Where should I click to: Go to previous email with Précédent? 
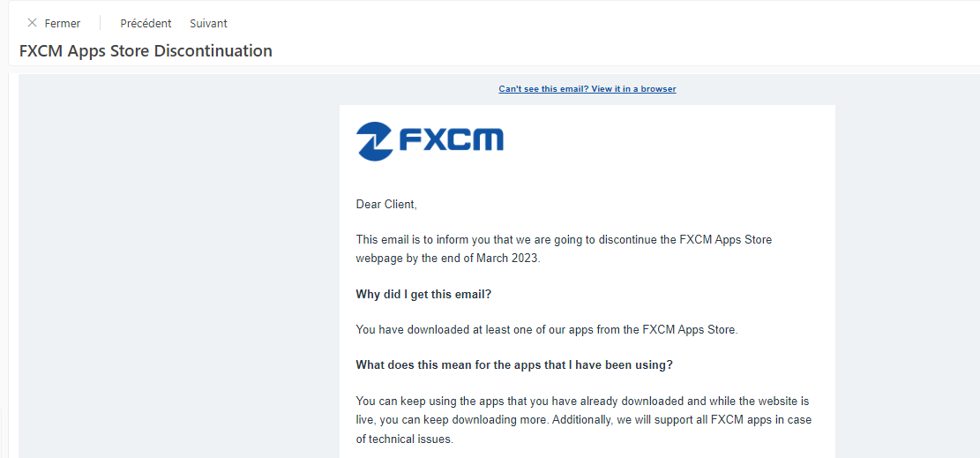point(146,24)
